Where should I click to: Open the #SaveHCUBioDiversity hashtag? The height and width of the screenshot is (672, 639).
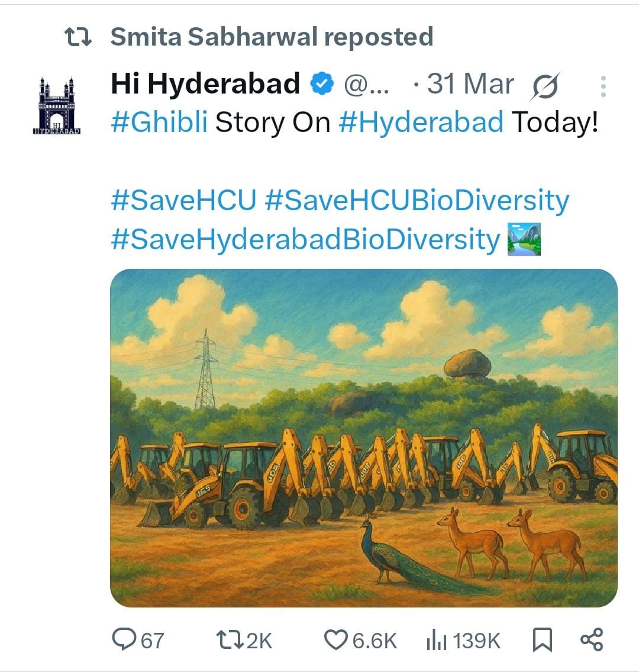[x=417, y=200]
